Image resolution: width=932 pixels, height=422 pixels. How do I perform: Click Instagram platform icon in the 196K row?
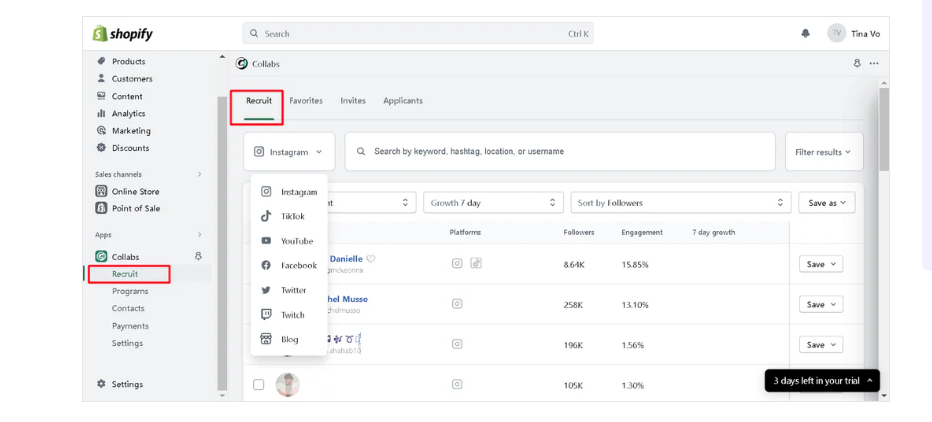click(456, 344)
